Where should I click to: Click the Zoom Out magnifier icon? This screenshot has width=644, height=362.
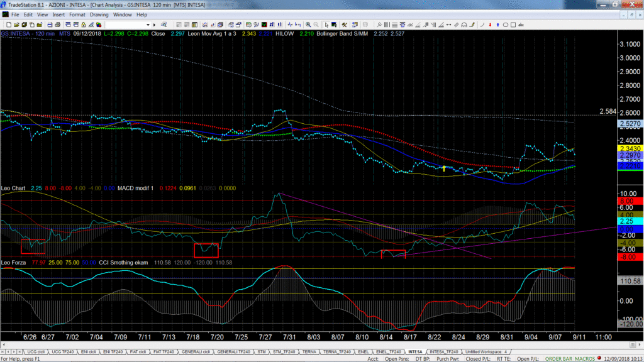click(316, 25)
